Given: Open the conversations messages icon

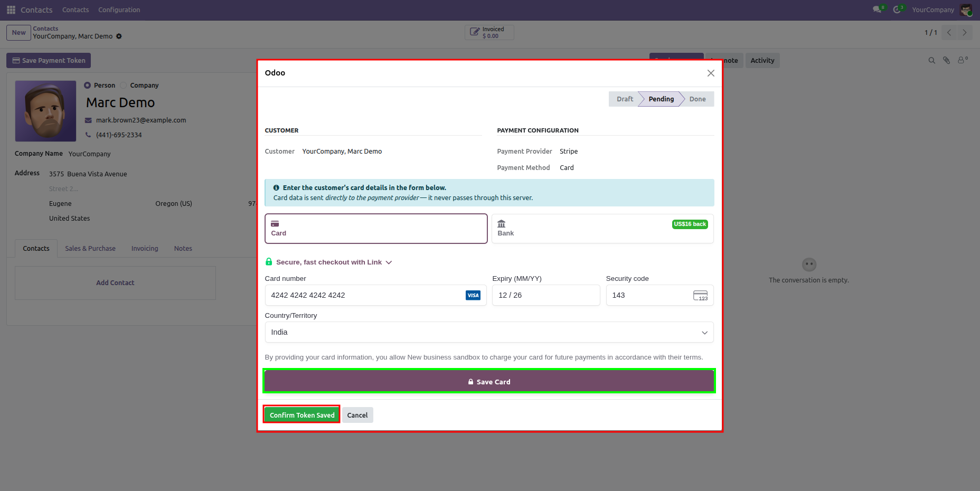Looking at the screenshot, I should click(878, 10).
